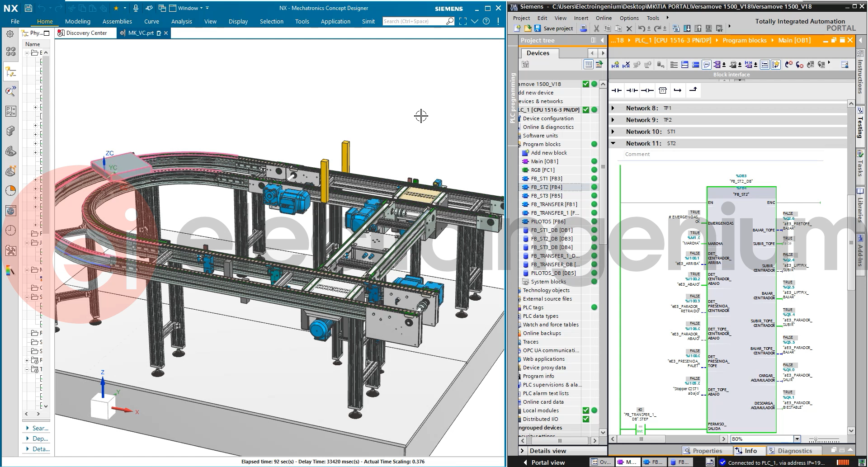Click the NX Save icon
The width and height of the screenshot is (868, 467).
[28, 8]
